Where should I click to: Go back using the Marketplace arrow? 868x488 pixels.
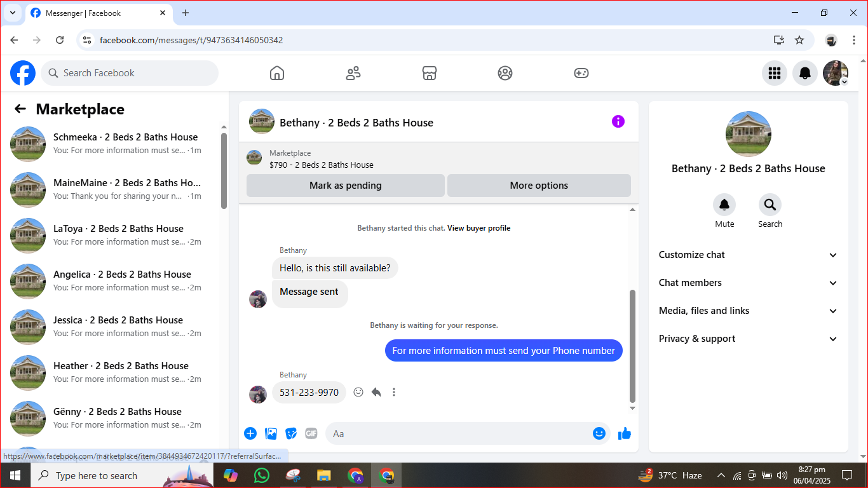(x=20, y=109)
